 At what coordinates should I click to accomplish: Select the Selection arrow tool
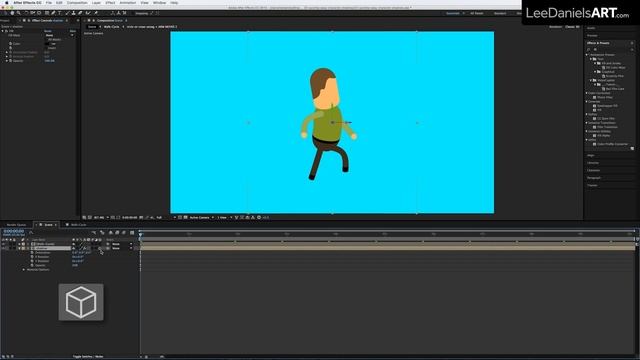[5, 13]
